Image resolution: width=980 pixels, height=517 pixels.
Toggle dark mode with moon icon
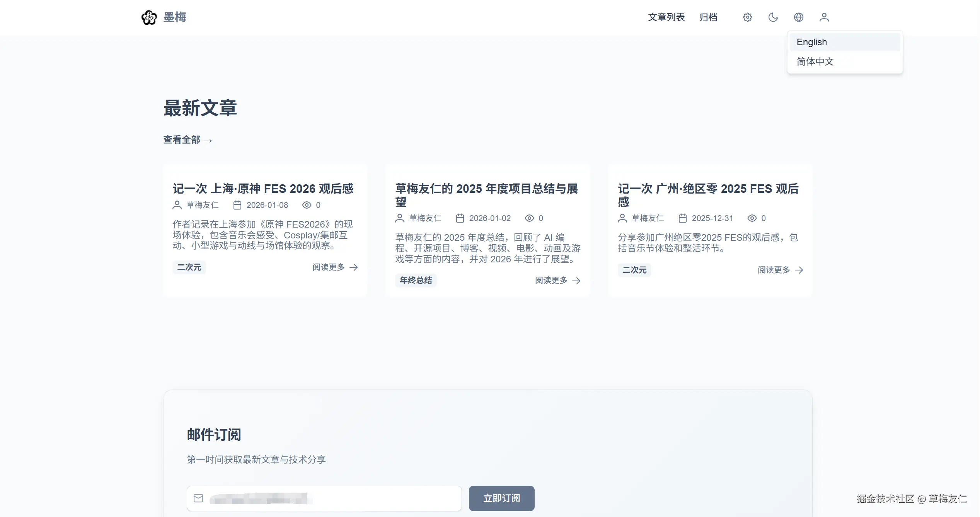pos(773,17)
